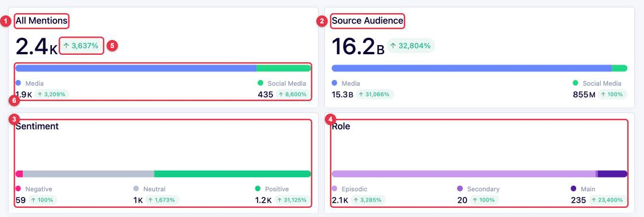Click the 1,673% neutral growth badge
The image size is (644, 217).
point(162,200)
